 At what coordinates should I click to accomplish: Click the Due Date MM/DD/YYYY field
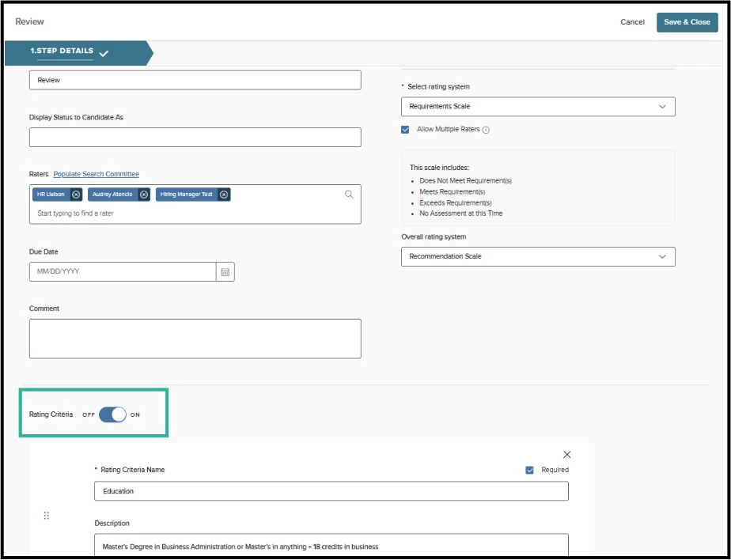tap(123, 272)
